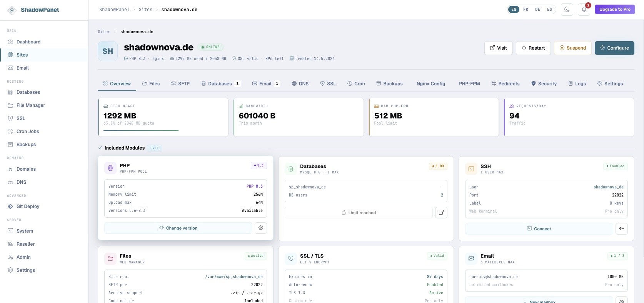The image size is (644, 303).
Task: Switch to the Email tab
Action: [266, 84]
